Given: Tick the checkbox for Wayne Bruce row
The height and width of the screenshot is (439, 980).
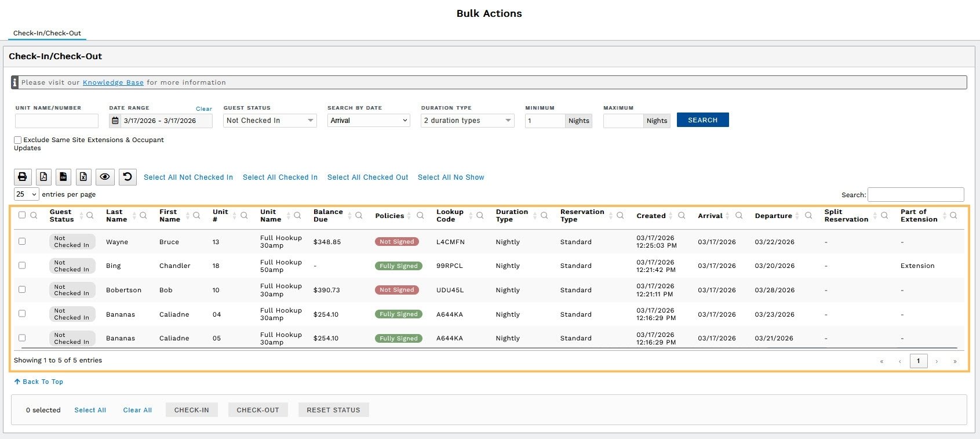Looking at the screenshot, I should click(x=22, y=241).
